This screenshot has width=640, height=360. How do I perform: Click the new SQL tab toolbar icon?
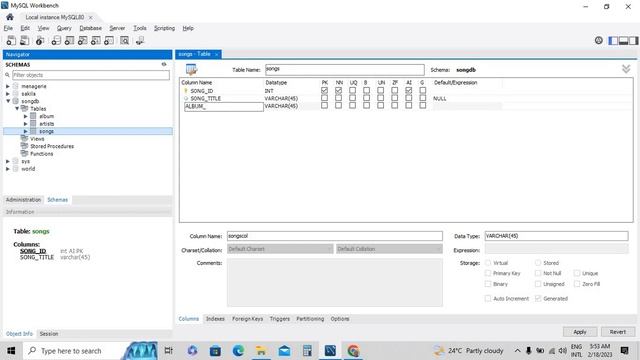click(11, 40)
